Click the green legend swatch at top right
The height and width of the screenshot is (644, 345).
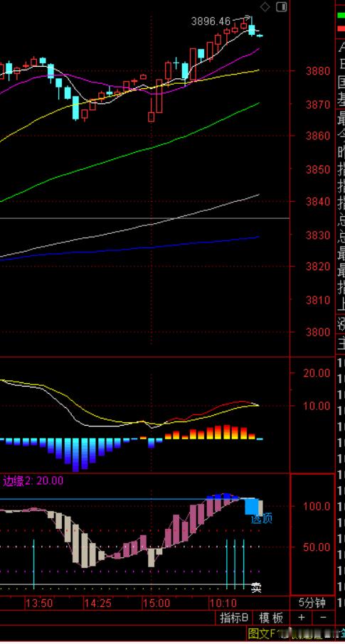341,15
